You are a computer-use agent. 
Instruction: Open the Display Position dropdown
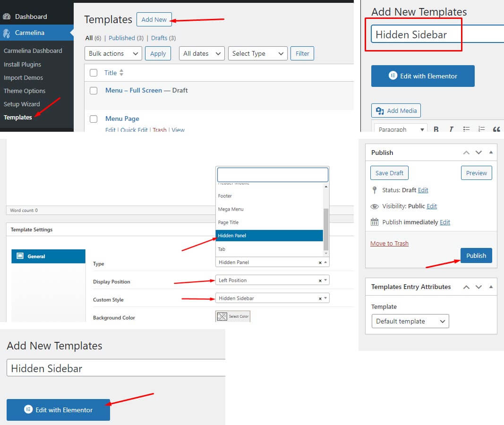[272, 280]
